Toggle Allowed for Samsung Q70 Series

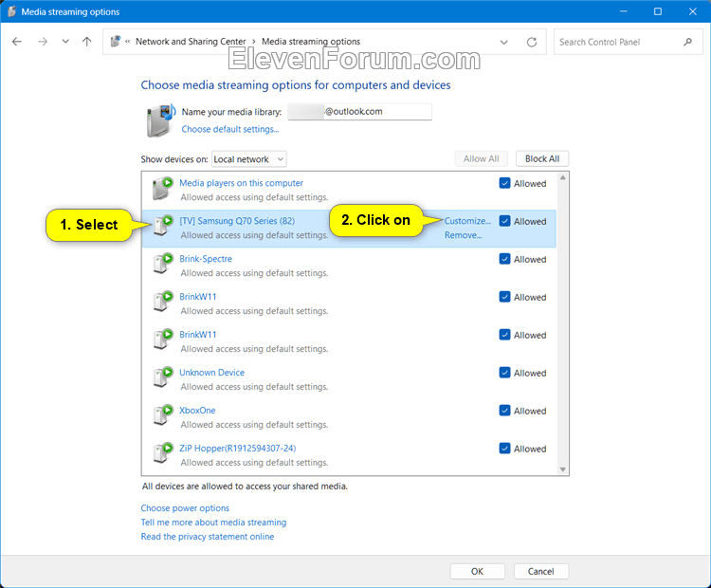[504, 221]
